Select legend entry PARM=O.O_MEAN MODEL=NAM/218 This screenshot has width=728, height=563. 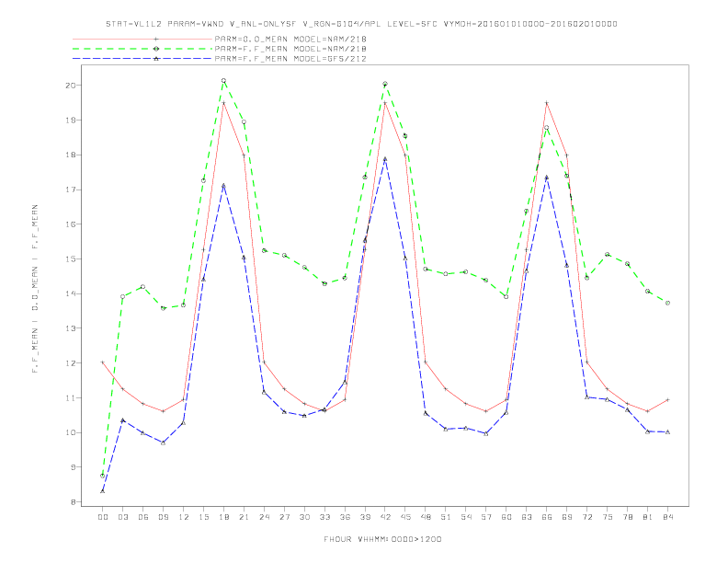point(290,39)
